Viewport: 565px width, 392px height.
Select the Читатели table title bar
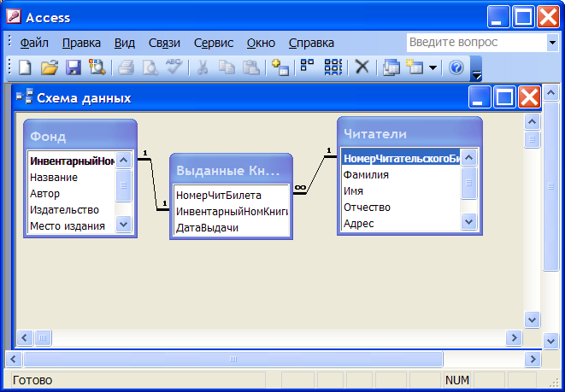pos(409,131)
